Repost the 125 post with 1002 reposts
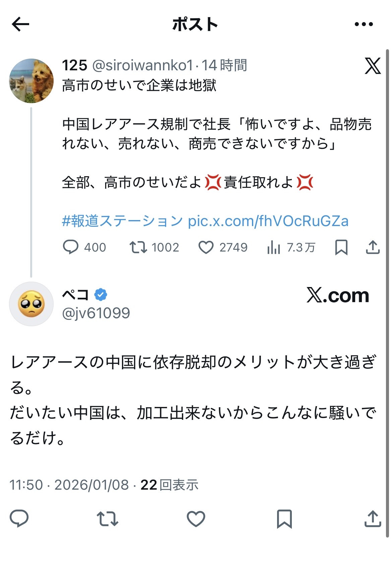Viewport: 392px width, 564px height. 154,247
